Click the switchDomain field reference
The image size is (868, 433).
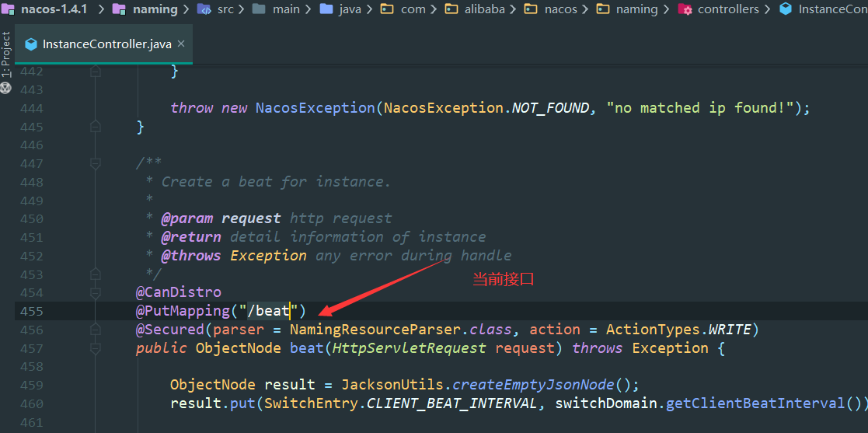tap(606, 403)
